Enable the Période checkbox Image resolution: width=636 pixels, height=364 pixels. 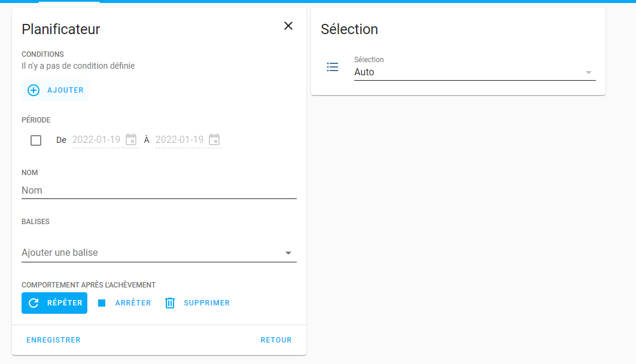tap(36, 140)
